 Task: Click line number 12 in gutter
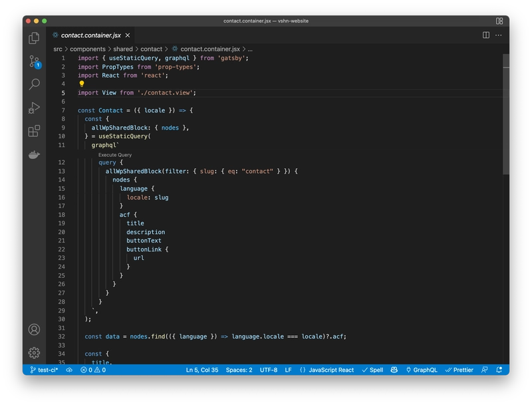pos(61,162)
